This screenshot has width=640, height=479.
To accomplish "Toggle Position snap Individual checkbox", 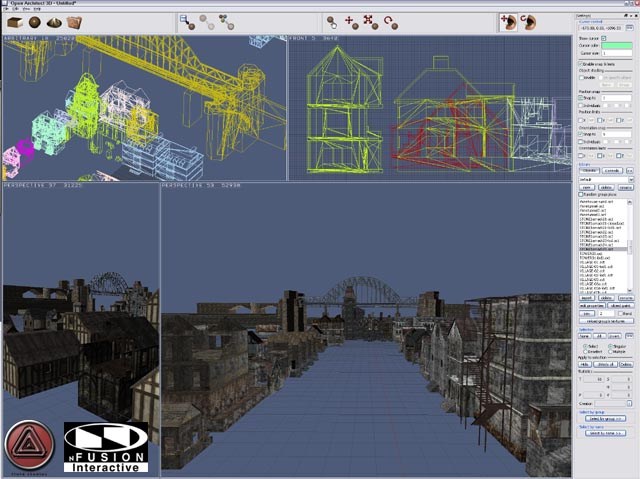I will pyautogui.click(x=581, y=106).
